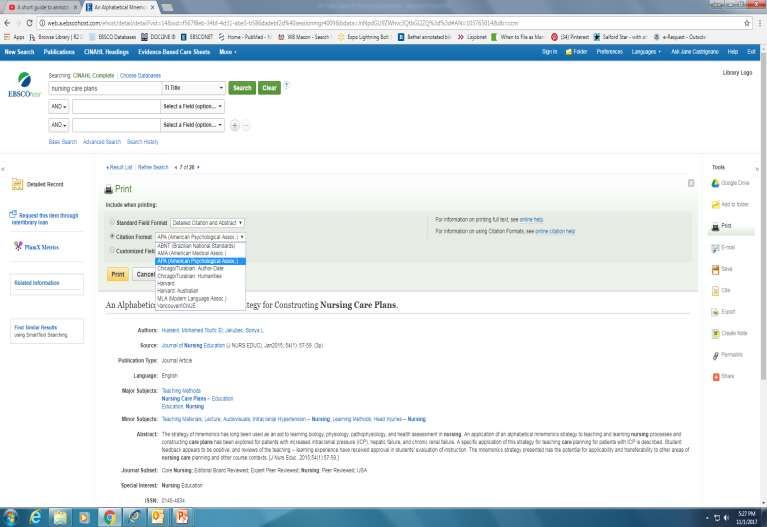This screenshot has width=767, height=527.
Task: Click the browser back arrow
Action: tap(7, 23)
